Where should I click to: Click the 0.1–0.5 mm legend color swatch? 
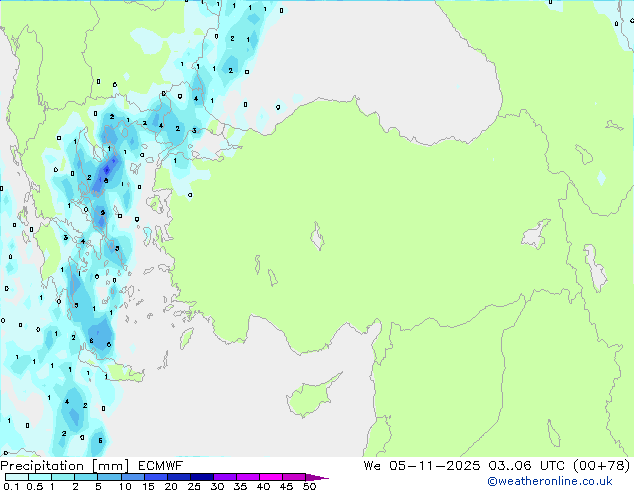(17, 477)
